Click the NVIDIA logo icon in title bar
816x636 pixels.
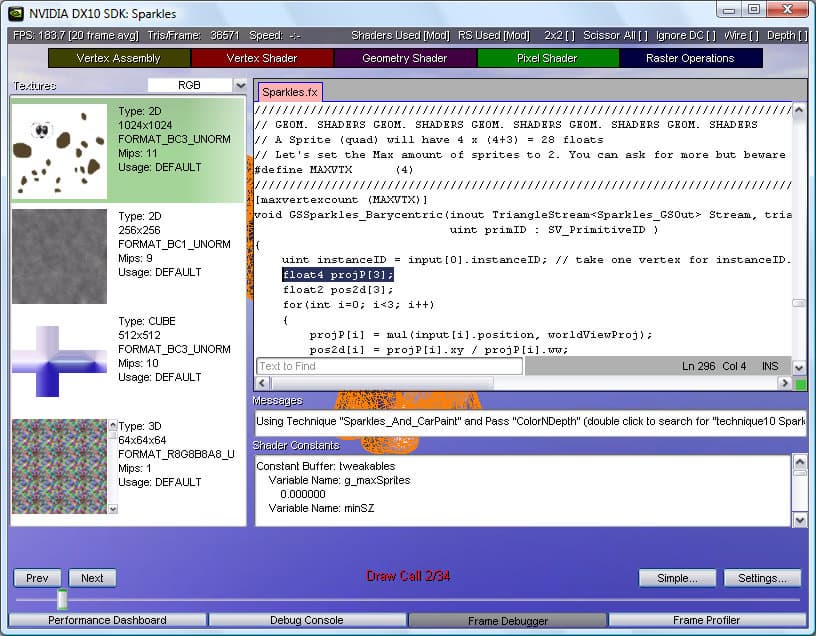[x=16, y=13]
